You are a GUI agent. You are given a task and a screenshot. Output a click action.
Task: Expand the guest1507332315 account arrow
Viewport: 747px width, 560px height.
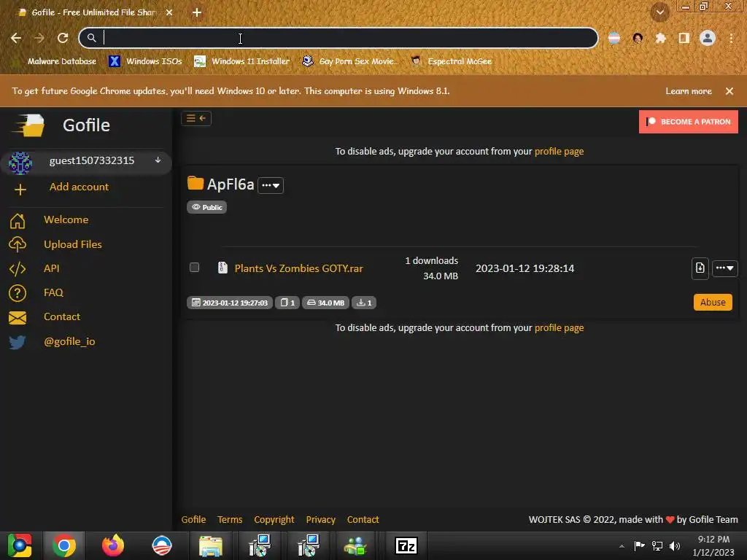click(158, 160)
